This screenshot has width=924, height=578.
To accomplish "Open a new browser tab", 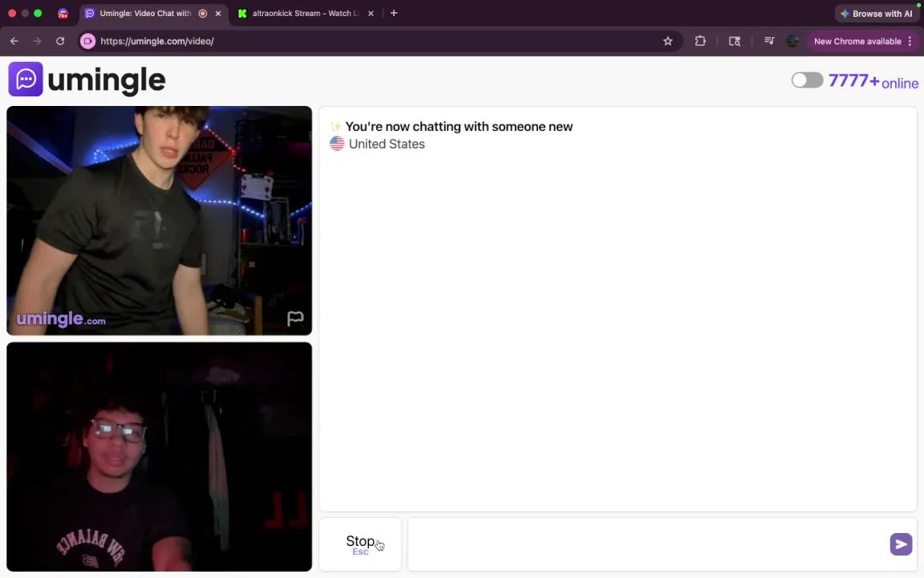I will (394, 13).
